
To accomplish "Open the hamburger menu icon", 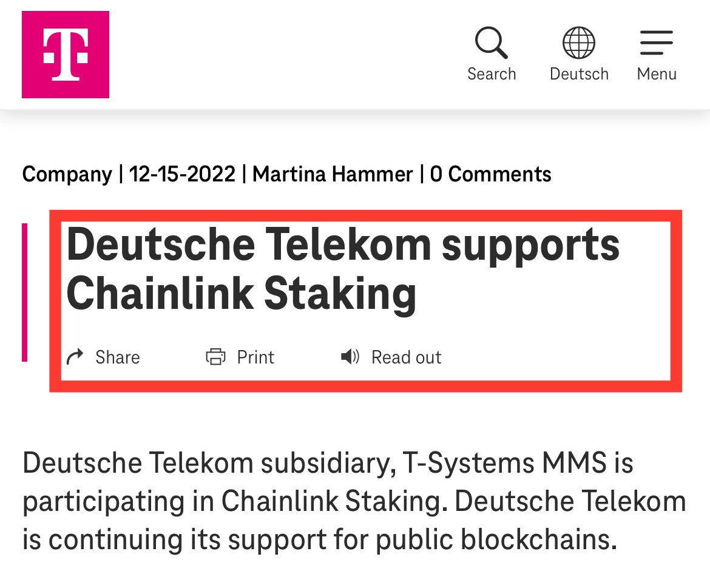I will click(x=657, y=42).
